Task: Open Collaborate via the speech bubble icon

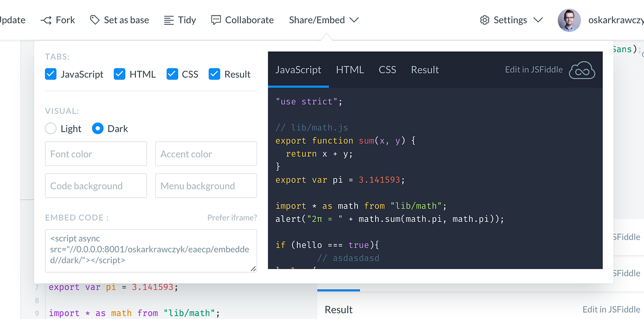Action: coord(216,20)
